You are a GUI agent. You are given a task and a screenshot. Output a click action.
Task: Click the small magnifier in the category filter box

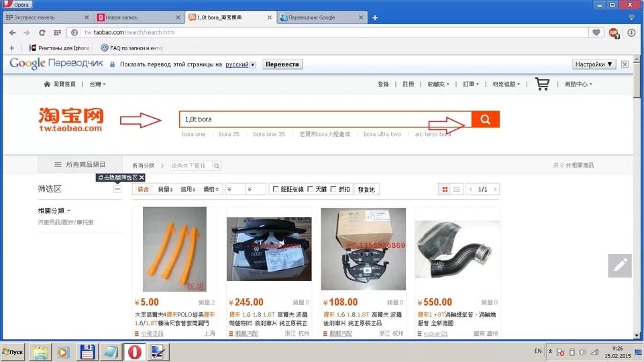pyautogui.click(x=217, y=166)
